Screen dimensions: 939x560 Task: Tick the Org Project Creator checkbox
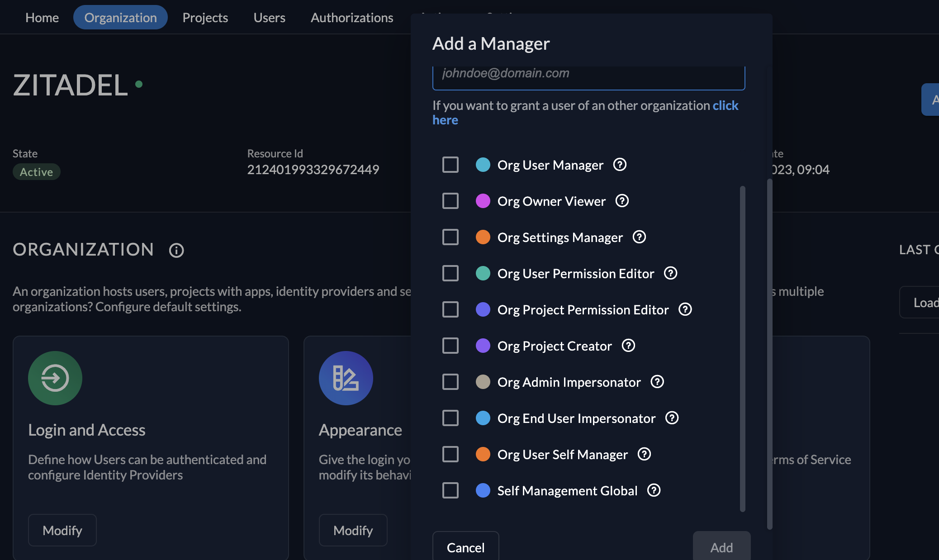pos(451,346)
